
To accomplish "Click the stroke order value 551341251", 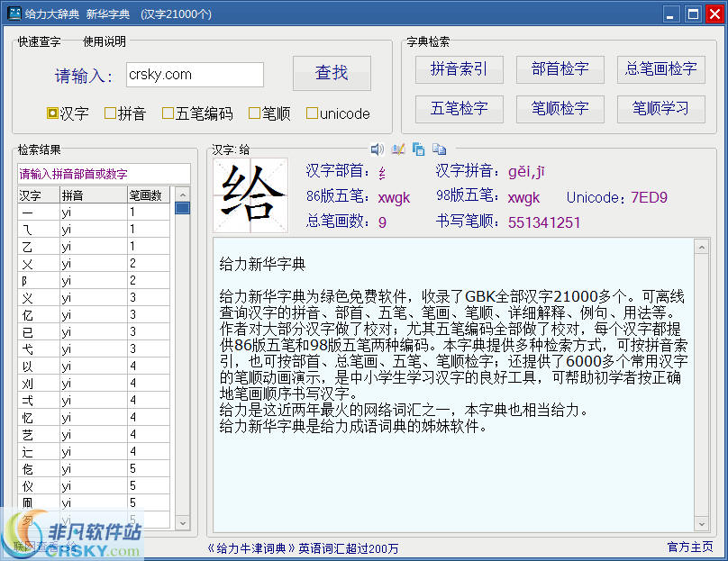I will (544, 222).
